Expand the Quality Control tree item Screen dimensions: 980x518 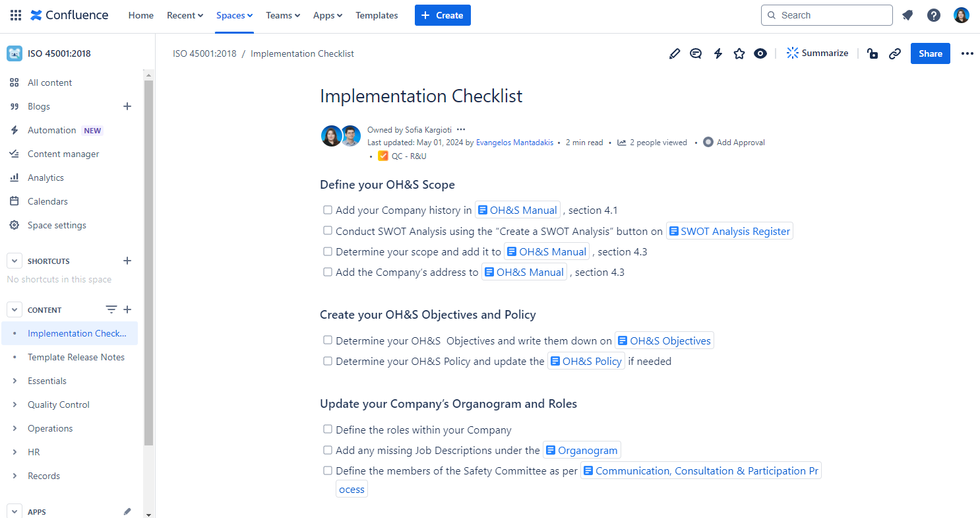[15, 405]
